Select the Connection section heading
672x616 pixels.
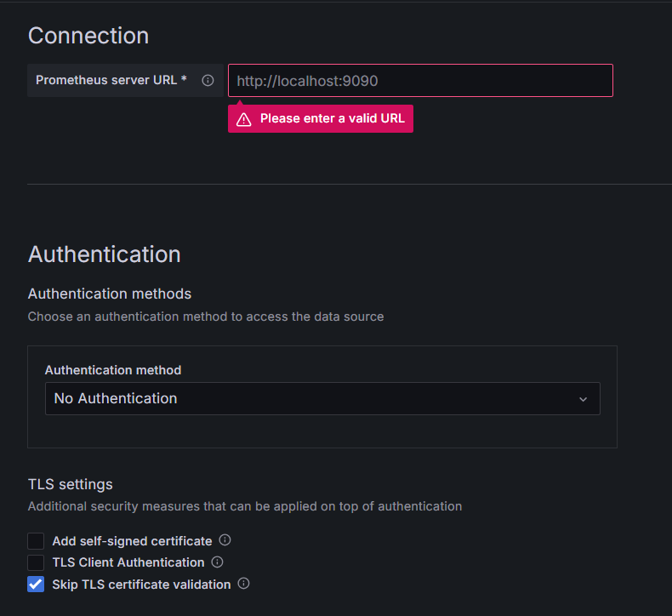pos(88,36)
